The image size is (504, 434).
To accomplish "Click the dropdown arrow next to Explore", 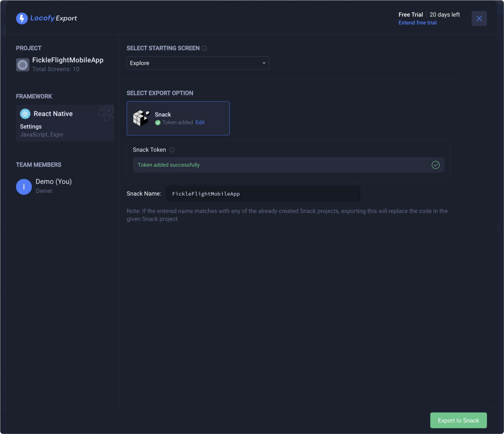I will [263, 63].
